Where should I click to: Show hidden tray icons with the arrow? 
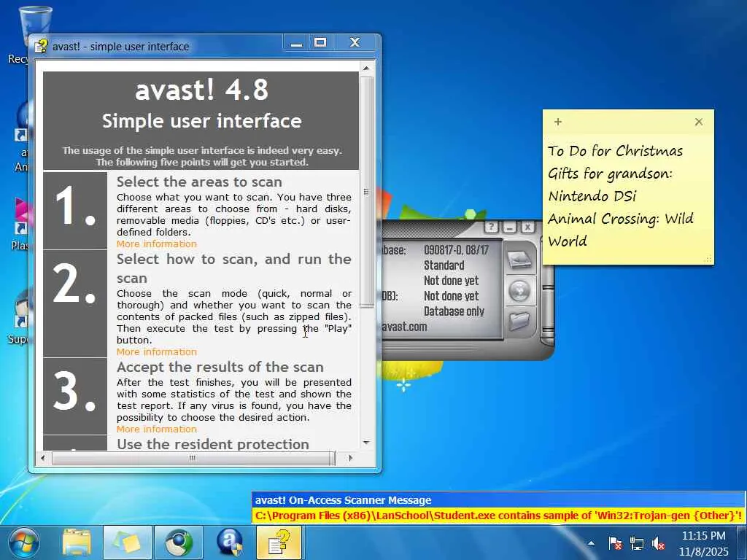[591, 543]
